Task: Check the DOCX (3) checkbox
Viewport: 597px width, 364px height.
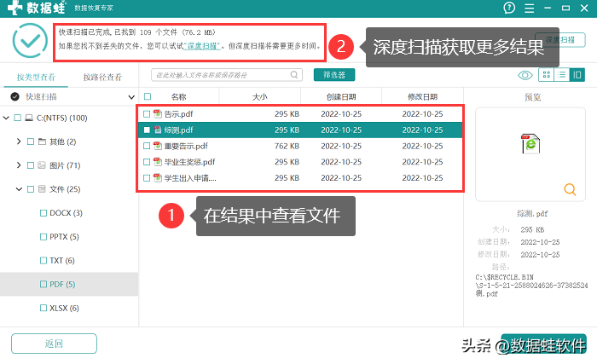Action: tap(43, 213)
